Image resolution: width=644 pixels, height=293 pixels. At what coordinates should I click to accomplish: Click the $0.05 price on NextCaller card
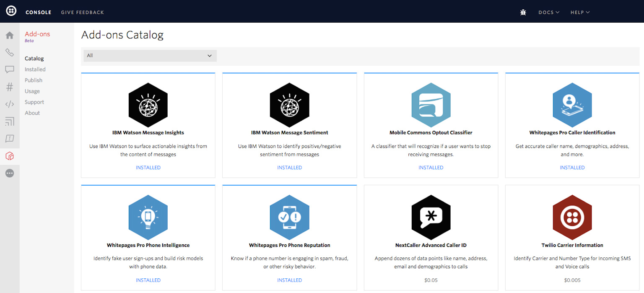[x=431, y=280]
